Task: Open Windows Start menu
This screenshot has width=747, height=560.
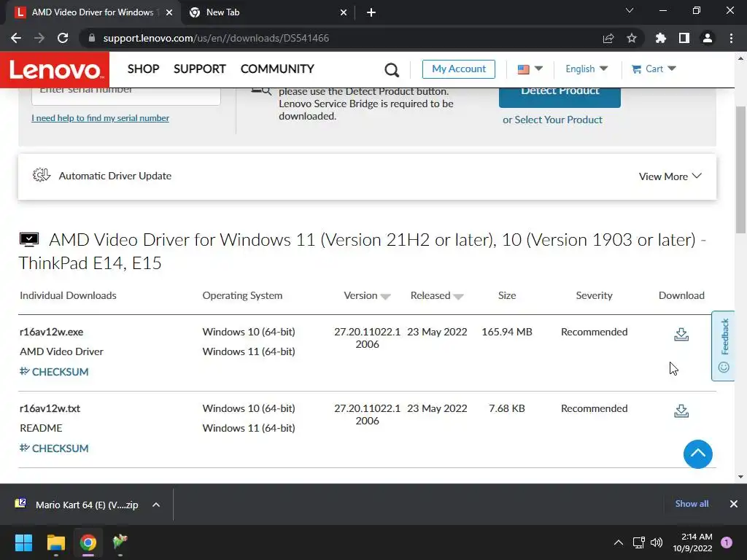Action: pyautogui.click(x=23, y=542)
